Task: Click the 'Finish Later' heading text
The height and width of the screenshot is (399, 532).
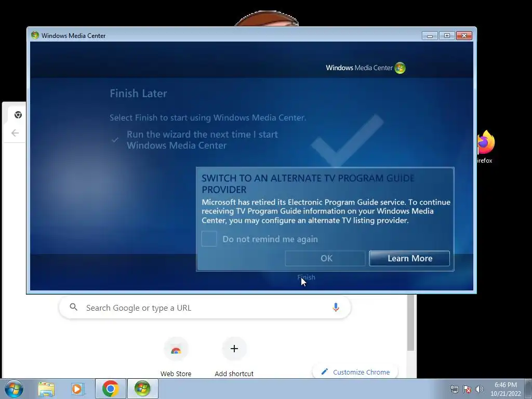Action: (x=138, y=94)
